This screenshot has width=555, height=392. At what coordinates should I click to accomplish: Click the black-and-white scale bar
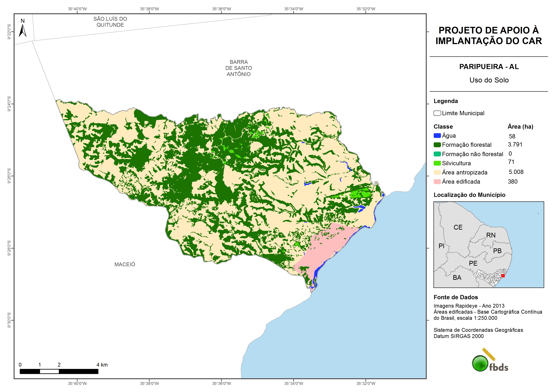click(59, 371)
